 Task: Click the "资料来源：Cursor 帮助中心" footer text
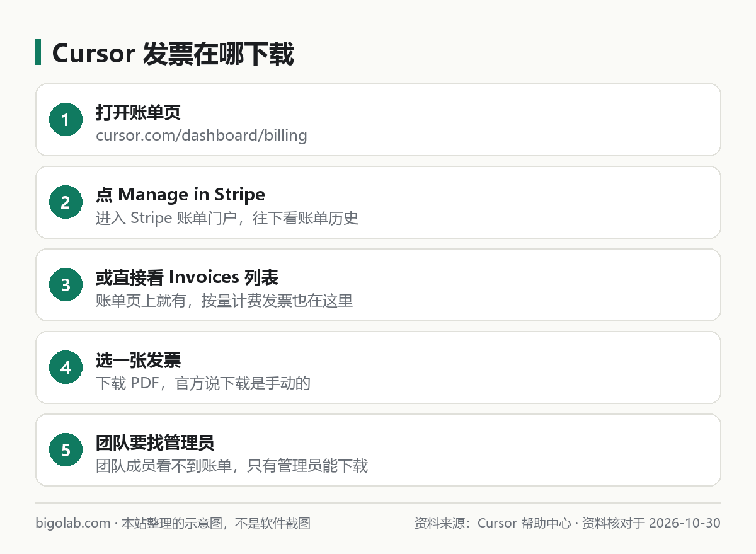[x=493, y=523]
